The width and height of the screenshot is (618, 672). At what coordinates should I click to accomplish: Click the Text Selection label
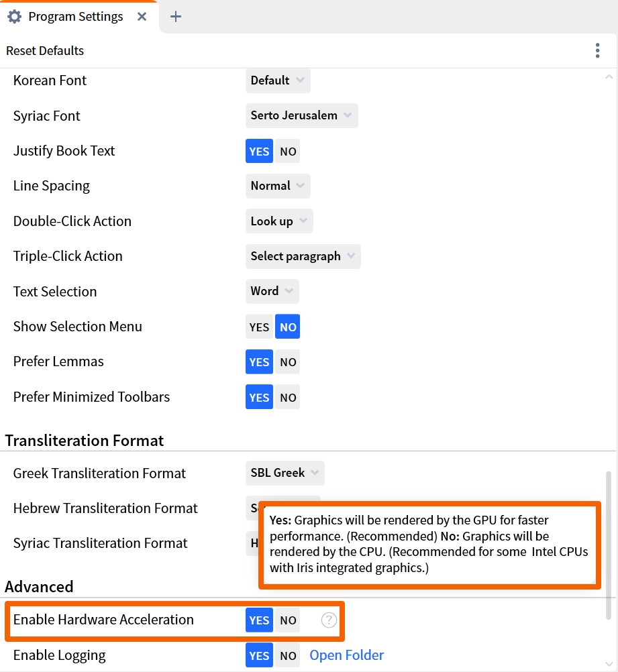[x=55, y=292]
